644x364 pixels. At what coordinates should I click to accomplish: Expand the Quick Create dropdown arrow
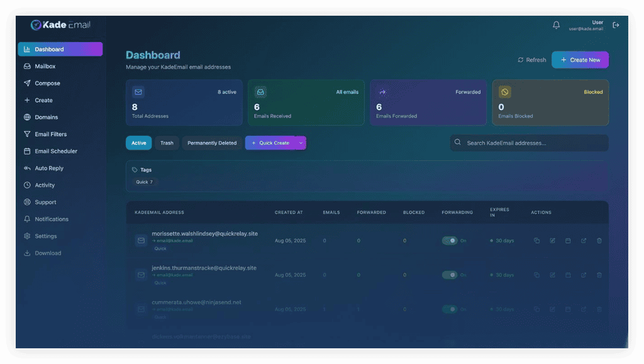pos(301,143)
